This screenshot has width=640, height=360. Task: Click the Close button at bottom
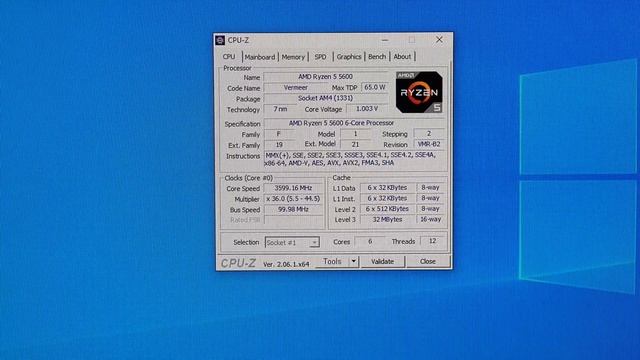click(428, 262)
